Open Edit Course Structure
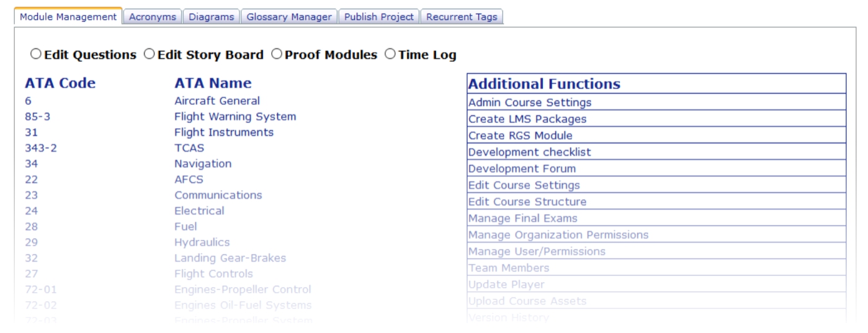868x333 pixels. [x=527, y=202]
